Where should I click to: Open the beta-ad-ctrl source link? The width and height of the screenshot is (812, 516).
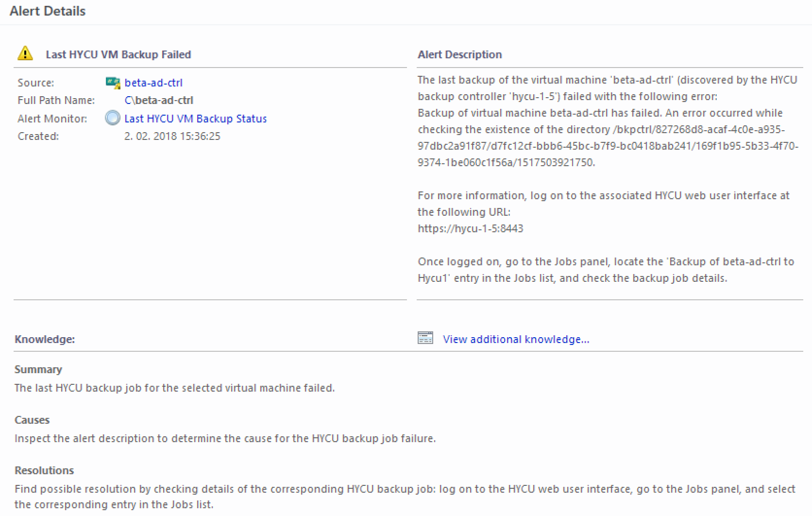point(153,83)
